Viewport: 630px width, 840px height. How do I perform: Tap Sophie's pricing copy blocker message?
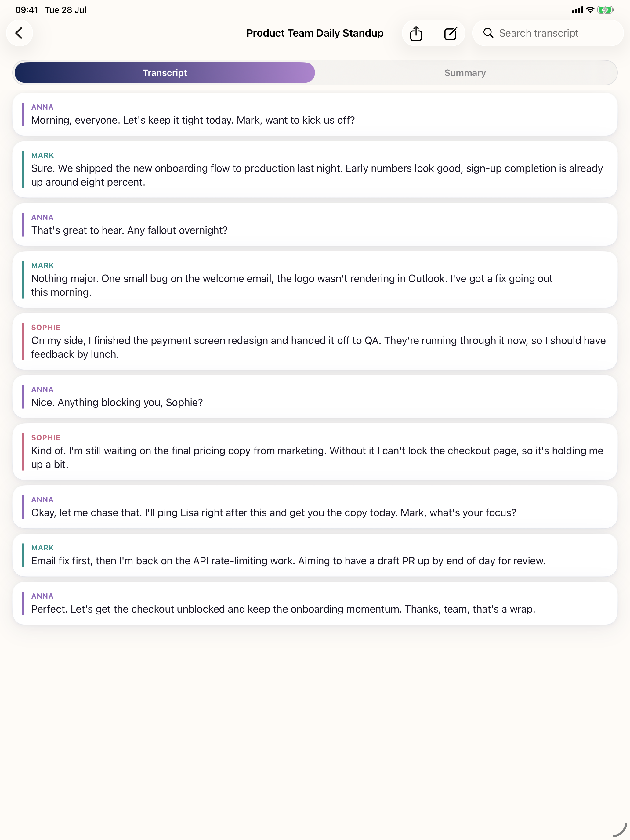click(315, 451)
